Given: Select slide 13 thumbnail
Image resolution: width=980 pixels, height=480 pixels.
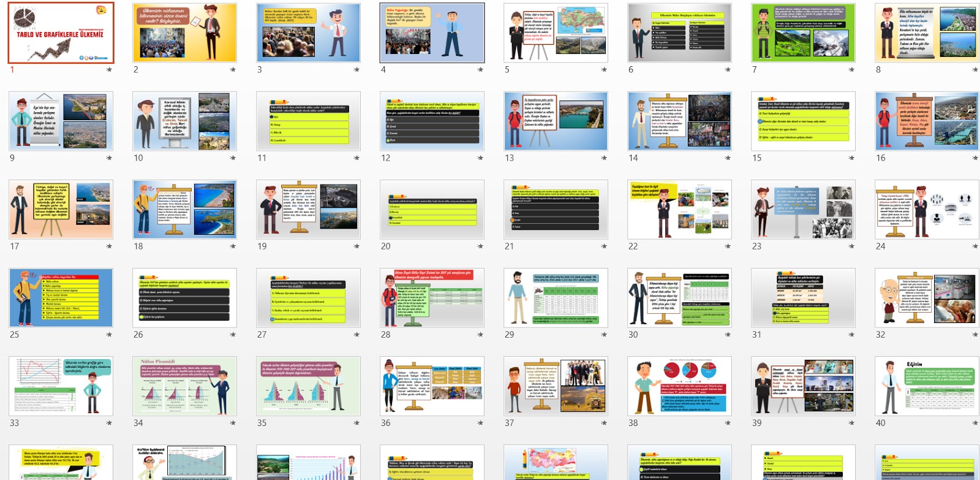Looking at the screenshot, I should point(556,121).
